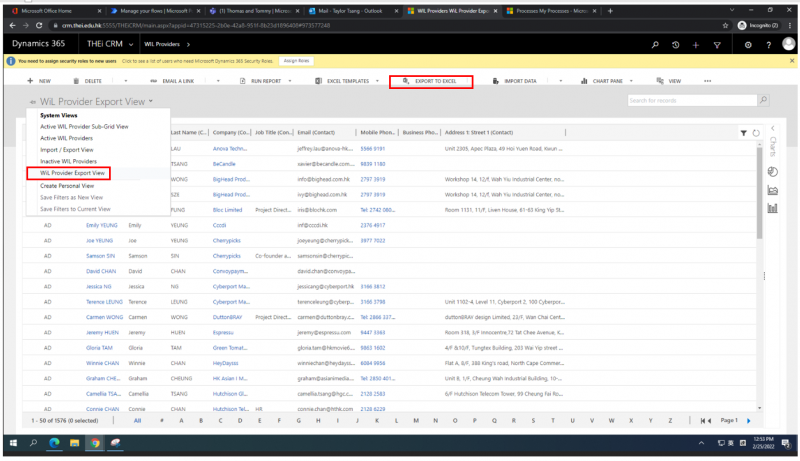Viewport: 800px width, 461px height.
Task: Select Active WIL Provider Sub-Grid View
Action: pos(84,126)
